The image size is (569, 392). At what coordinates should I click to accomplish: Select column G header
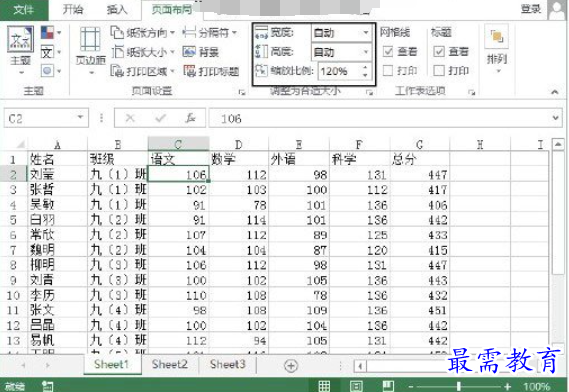pyautogui.click(x=419, y=145)
